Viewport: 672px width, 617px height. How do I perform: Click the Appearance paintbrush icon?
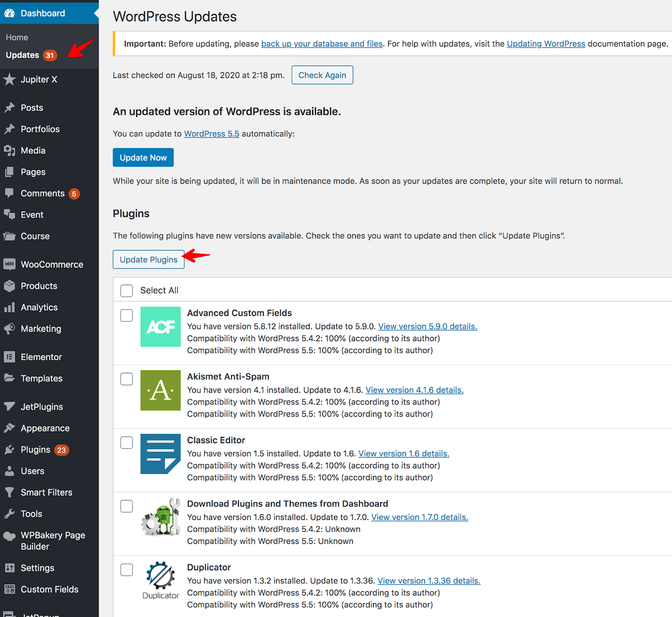point(10,428)
